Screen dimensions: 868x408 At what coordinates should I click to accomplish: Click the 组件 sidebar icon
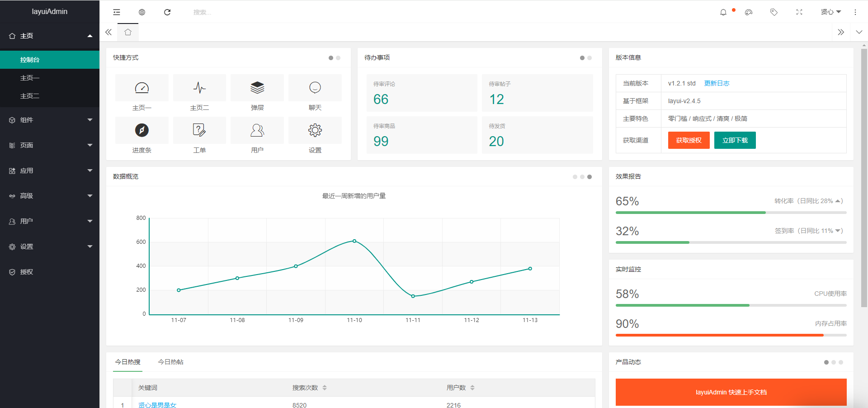(12, 120)
